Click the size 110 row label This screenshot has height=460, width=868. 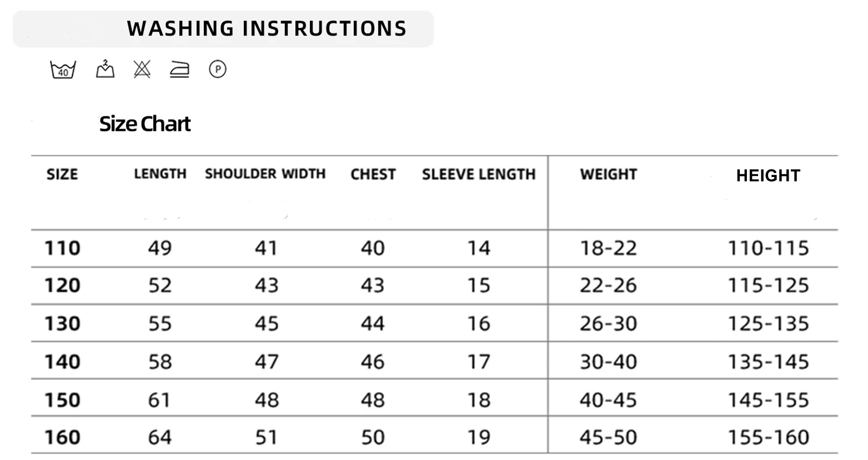point(63,248)
